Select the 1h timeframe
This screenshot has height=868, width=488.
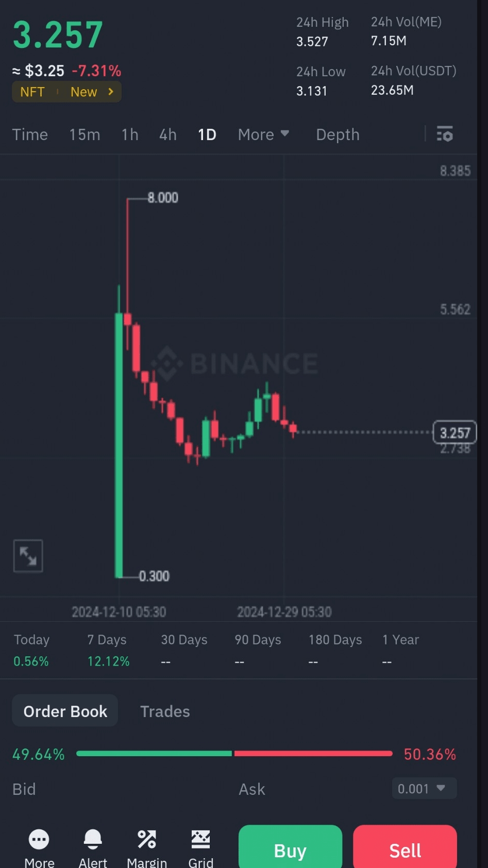(130, 134)
